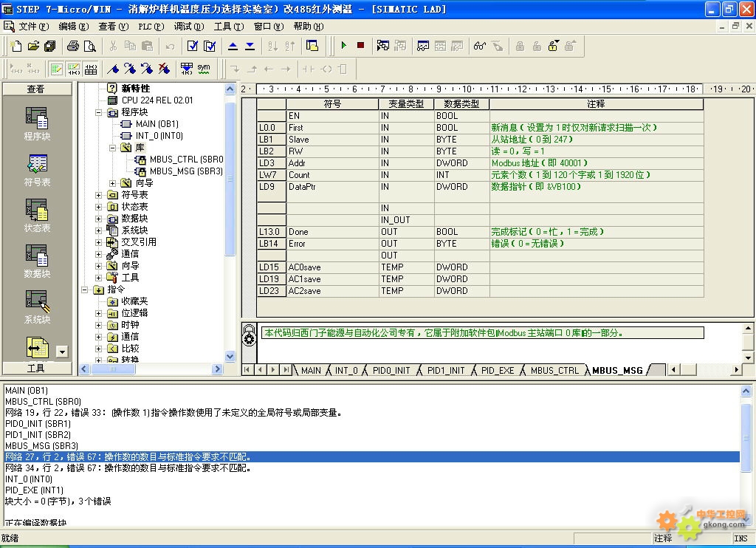Image resolution: width=756 pixels, height=548 pixels.
Task: Select MAIN (OB1) in the project tree
Action: tap(157, 124)
